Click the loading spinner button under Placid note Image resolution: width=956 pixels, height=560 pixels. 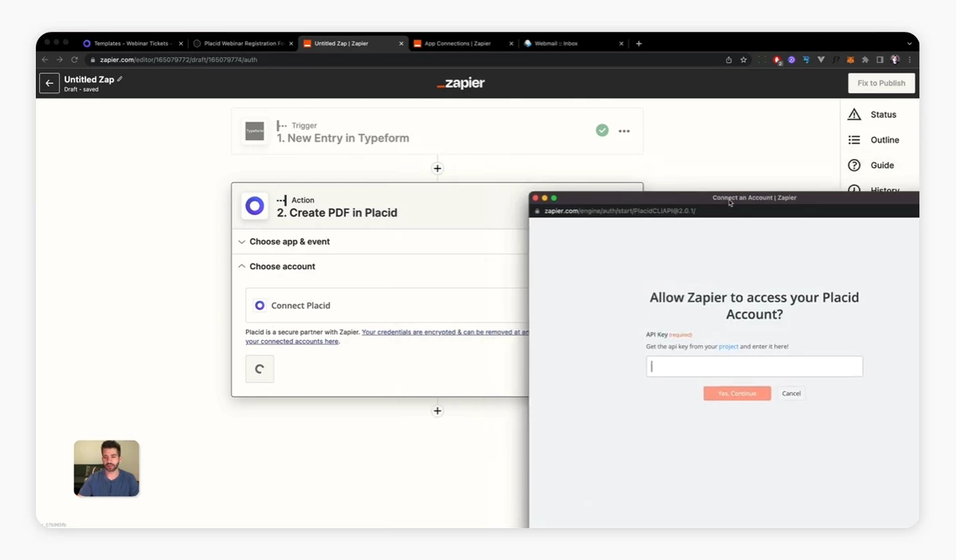point(260,369)
